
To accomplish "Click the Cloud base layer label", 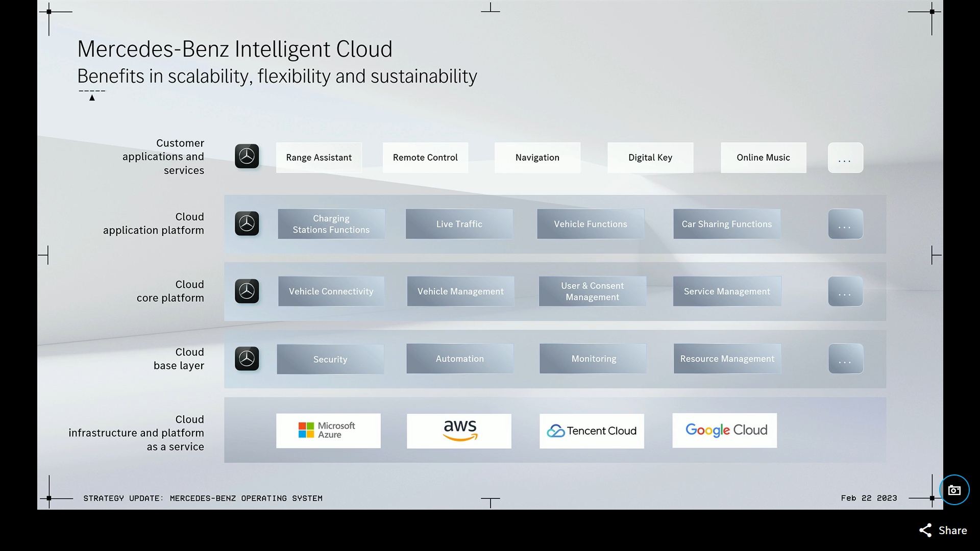I will (x=179, y=359).
